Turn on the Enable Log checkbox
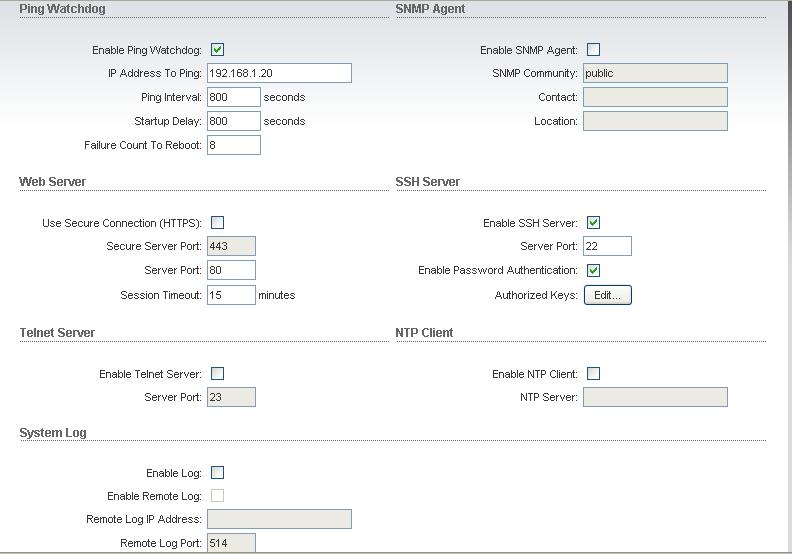The height and width of the screenshot is (554, 792). (217, 473)
